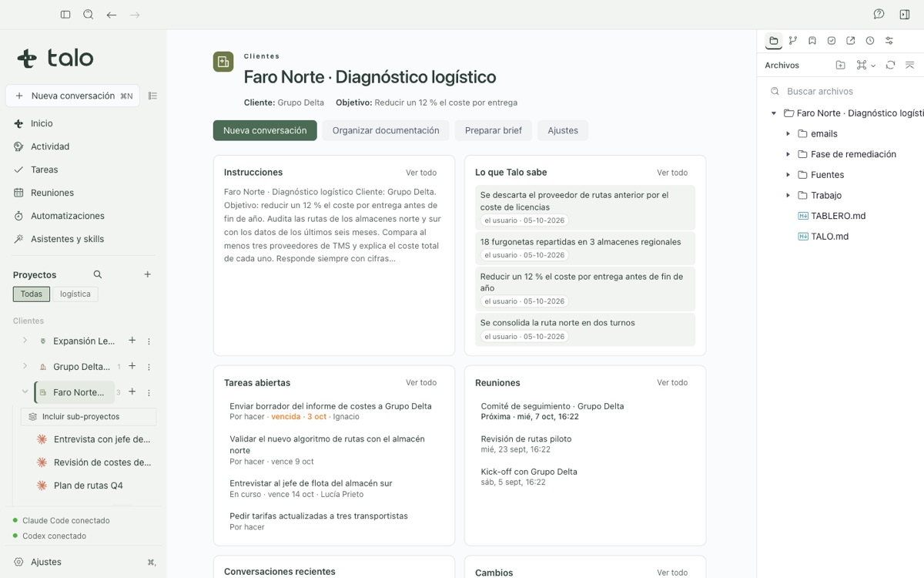Open the external link tab icon
The width and height of the screenshot is (924, 578).
coord(851,41)
